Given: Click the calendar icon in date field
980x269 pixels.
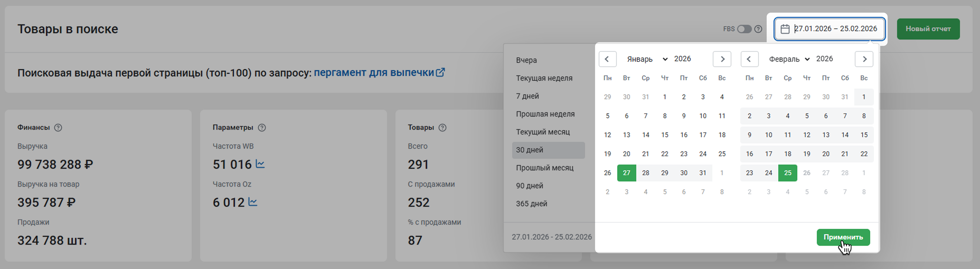Looking at the screenshot, I should 785,29.
